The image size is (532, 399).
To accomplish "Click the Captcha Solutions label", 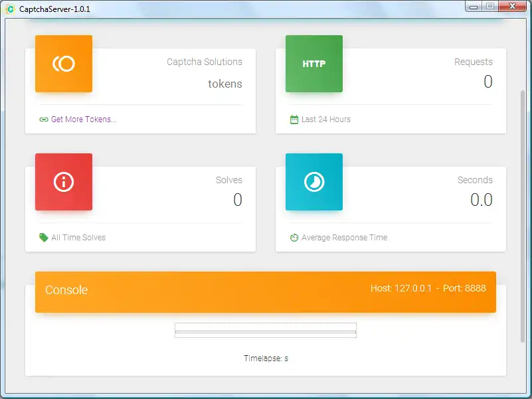I will coord(205,62).
